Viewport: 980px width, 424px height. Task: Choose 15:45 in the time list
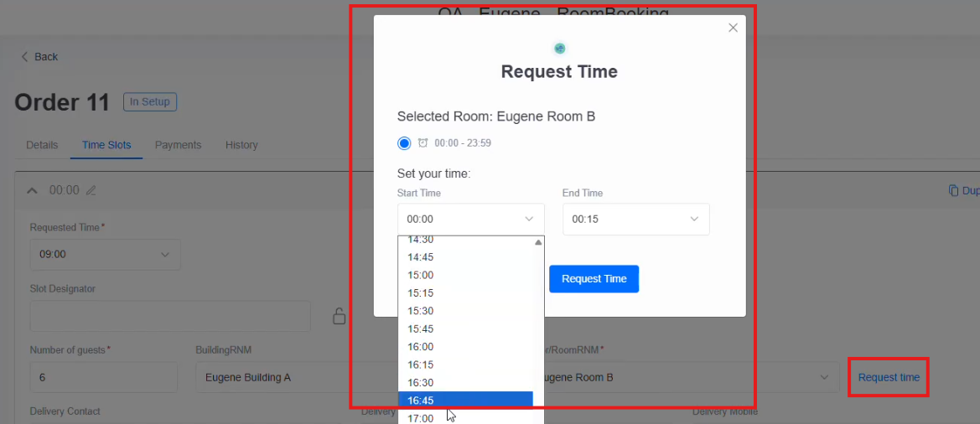click(465, 329)
